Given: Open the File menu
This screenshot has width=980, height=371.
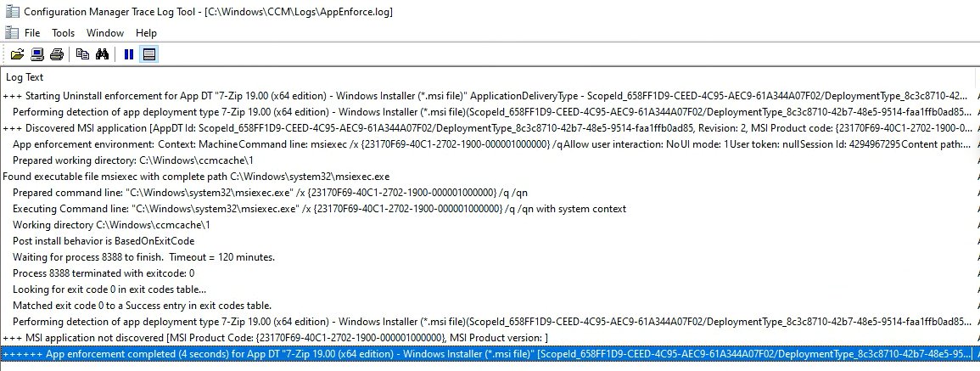Looking at the screenshot, I should pyautogui.click(x=32, y=33).
